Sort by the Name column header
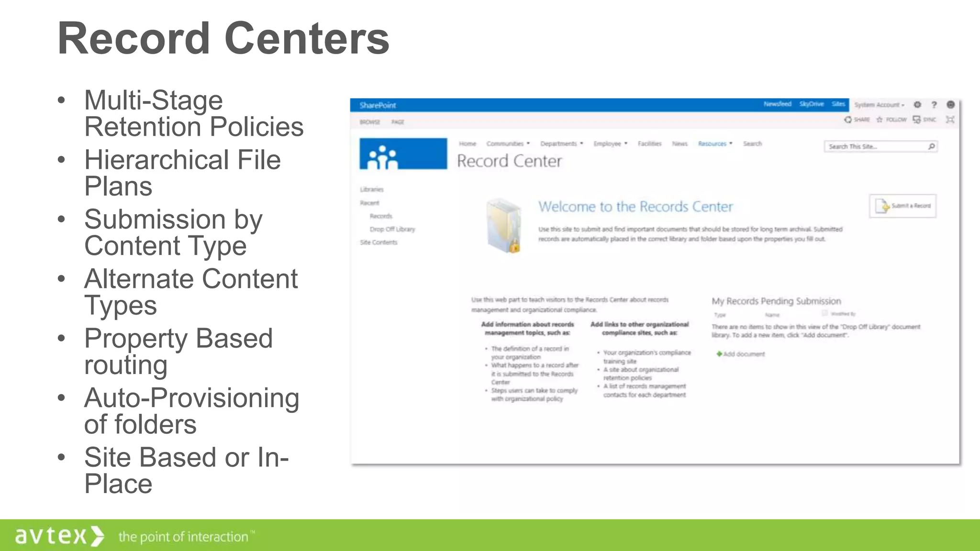 click(772, 315)
